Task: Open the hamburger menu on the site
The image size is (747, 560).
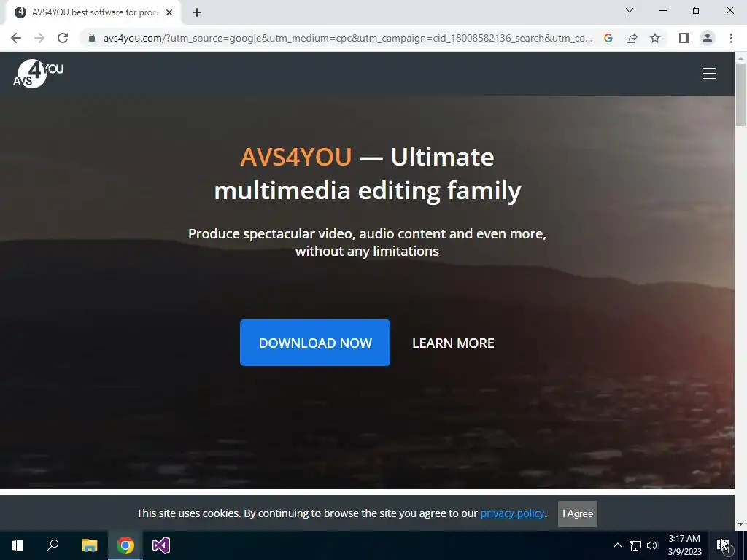Action: pos(709,74)
